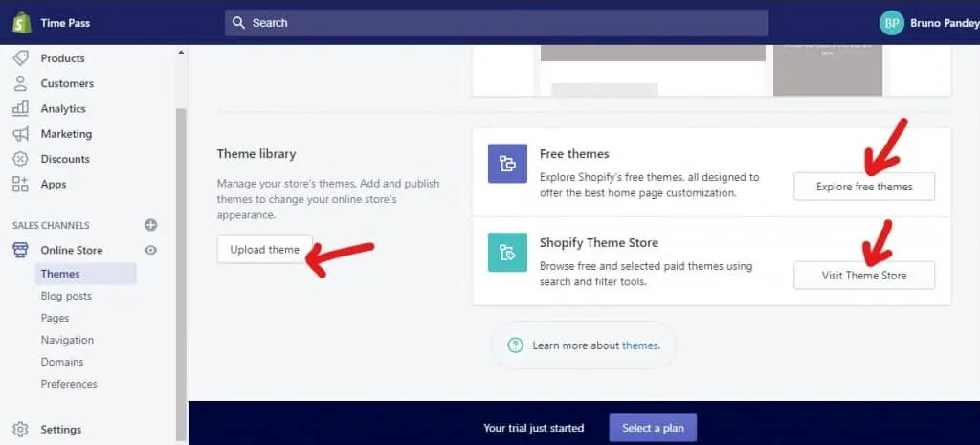Image resolution: width=980 pixels, height=445 pixels.
Task: Open Discounts badge icon
Action: point(21,159)
